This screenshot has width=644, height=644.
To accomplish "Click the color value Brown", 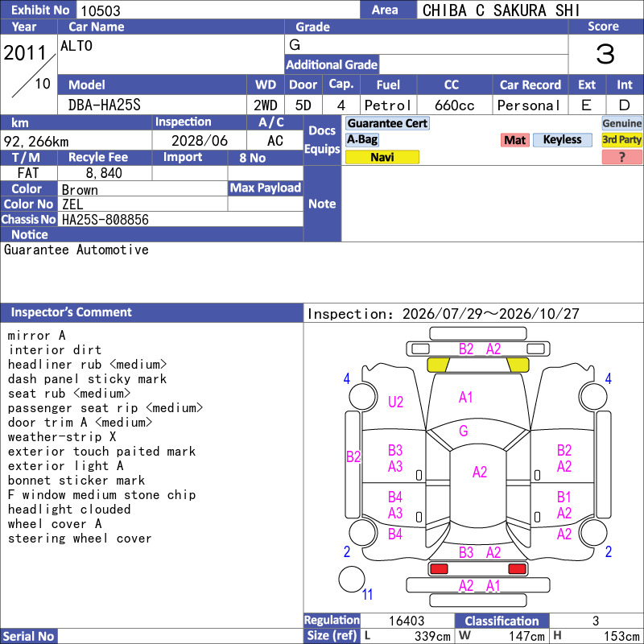I will click(x=80, y=190).
